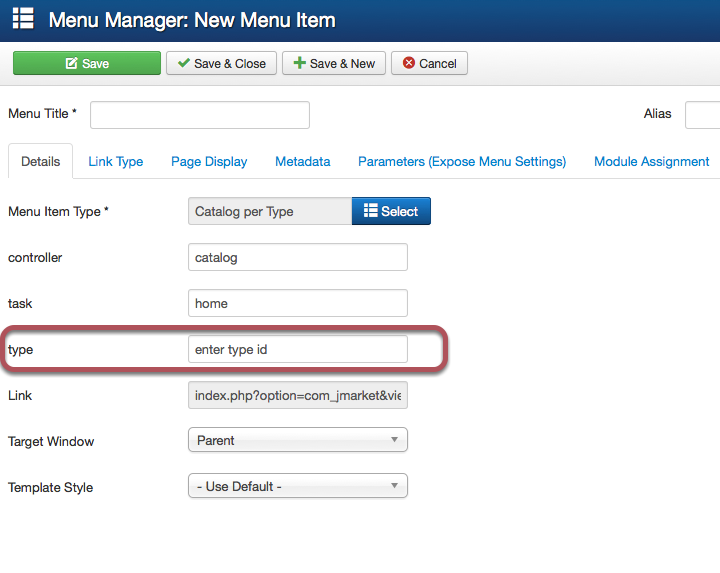This screenshot has width=720, height=573.
Task: Click the Select menu item type button
Action: pos(391,211)
